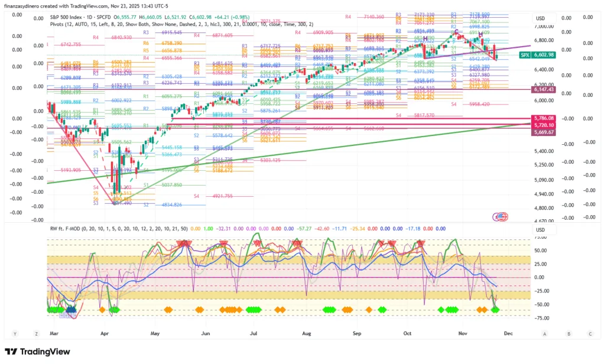Click the purple C pattern marker on chart
The height and width of the screenshot is (364, 605).
[456, 31]
